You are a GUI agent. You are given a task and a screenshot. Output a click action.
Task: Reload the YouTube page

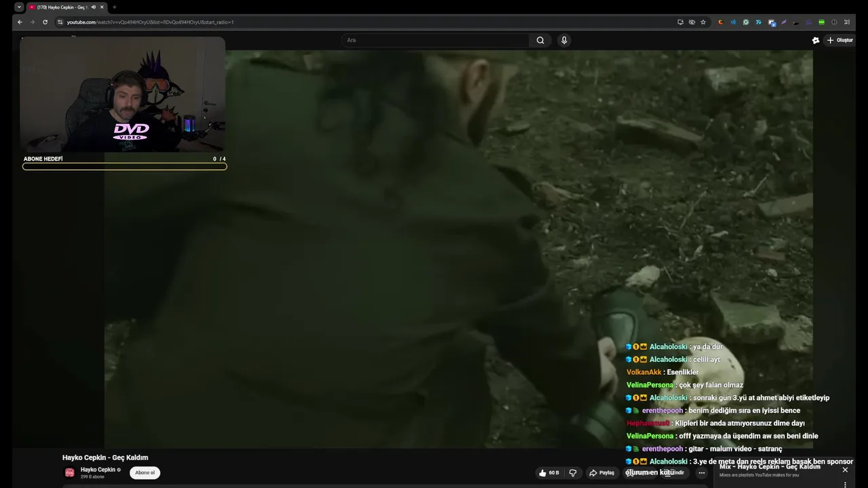click(x=45, y=22)
